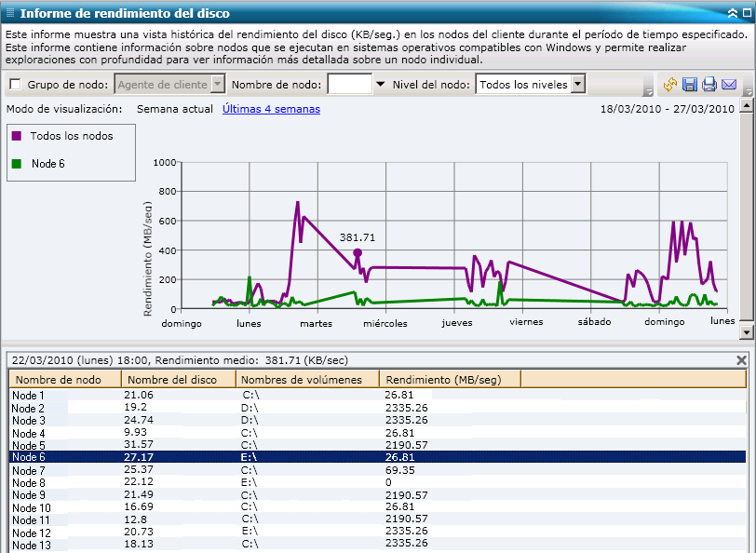Image resolution: width=756 pixels, height=553 pixels.
Task: Click the Últimas 4 semanas link
Action: [x=271, y=109]
